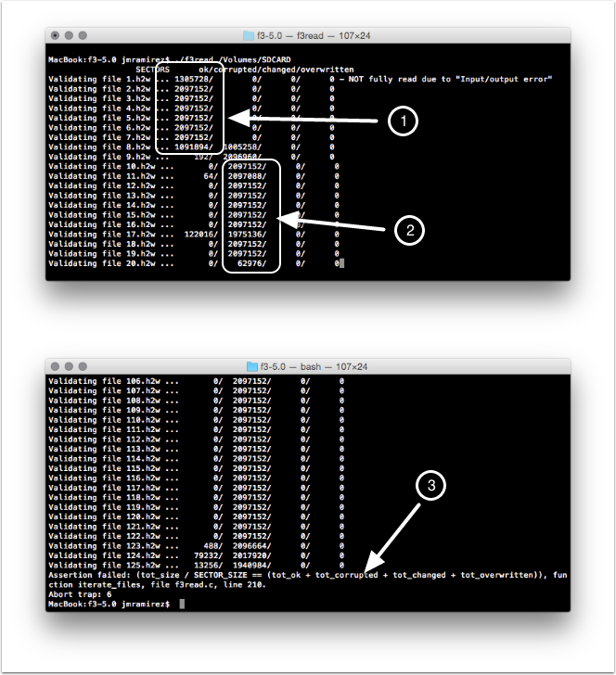The width and height of the screenshot is (616, 675).
Task: Click the "Validating file 1.h2w" output line
Action: tap(93, 80)
